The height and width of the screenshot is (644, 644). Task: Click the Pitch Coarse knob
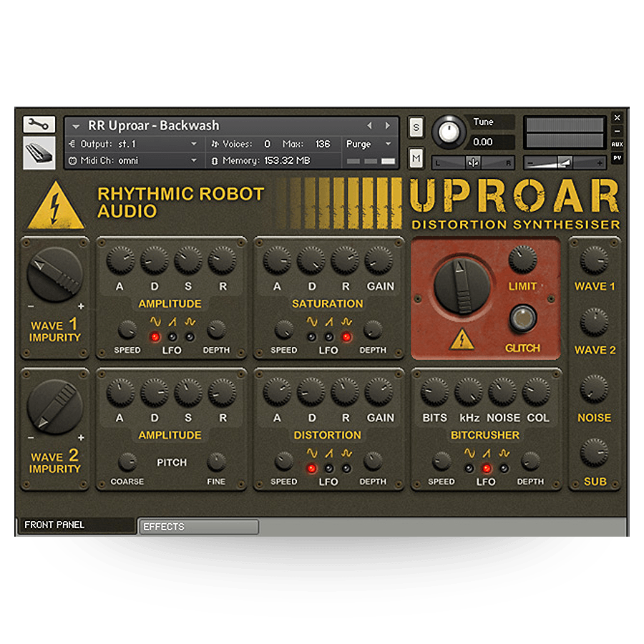click(x=127, y=462)
